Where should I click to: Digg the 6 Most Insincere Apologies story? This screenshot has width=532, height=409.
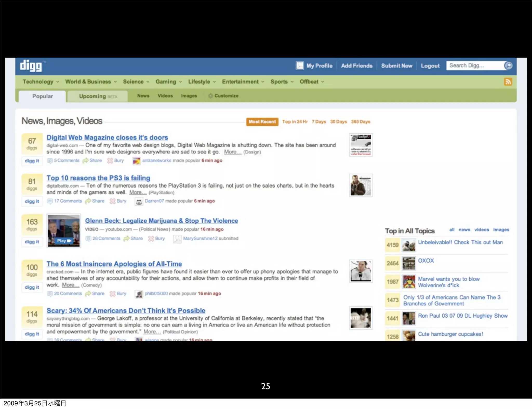[32, 287]
